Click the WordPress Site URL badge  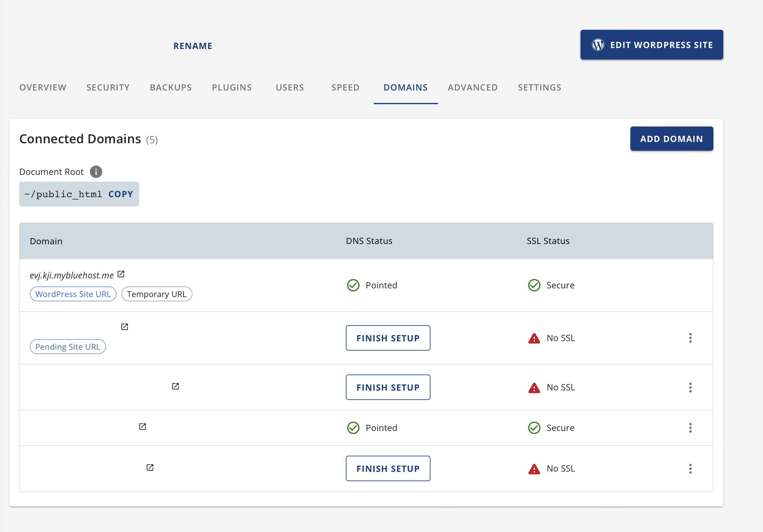point(73,294)
